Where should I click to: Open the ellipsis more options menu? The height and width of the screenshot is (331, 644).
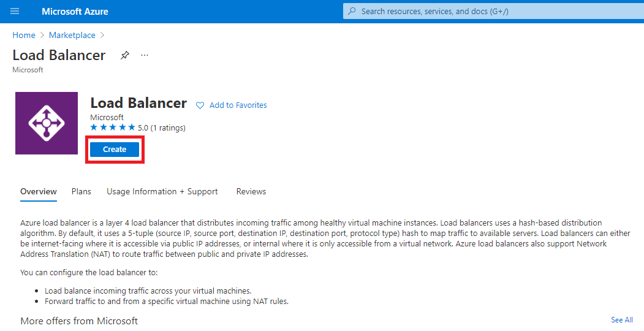coord(145,55)
